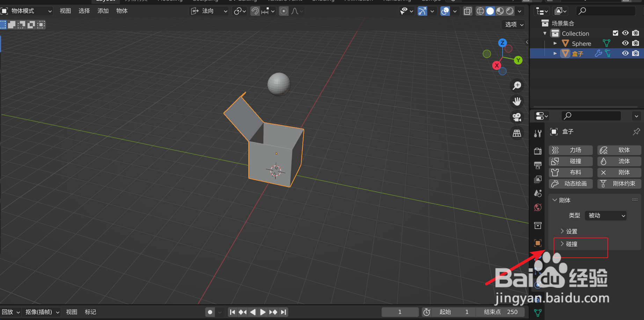
Task: Open the World properties tab
Action: 538,207
